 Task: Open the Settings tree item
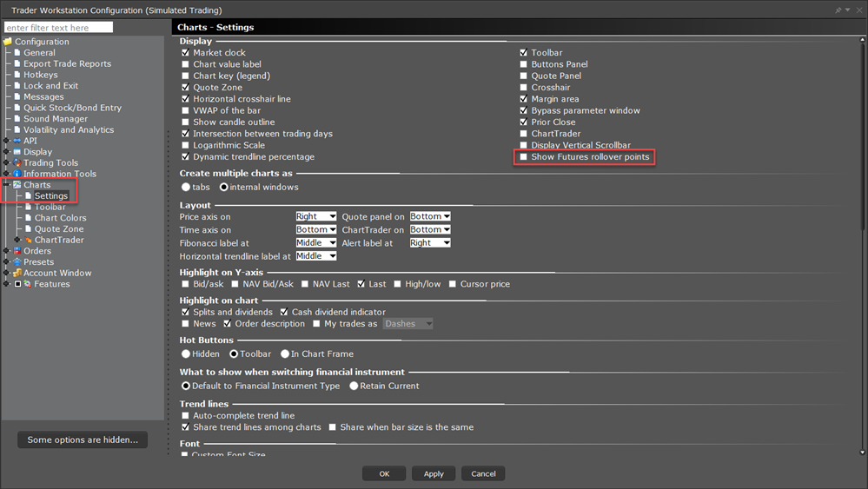(51, 195)
